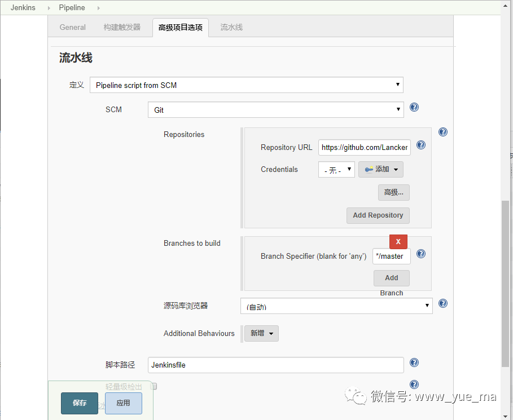This screenshot has width=513, height=420.
Task: Expand the Credentials -无- dropdown
Action: pos(336,169)
